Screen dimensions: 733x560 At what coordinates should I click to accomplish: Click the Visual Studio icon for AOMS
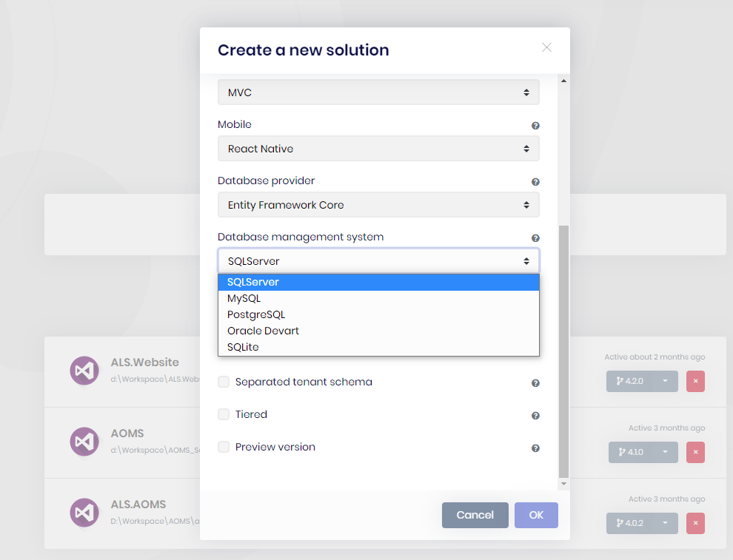tap(84, 442)
